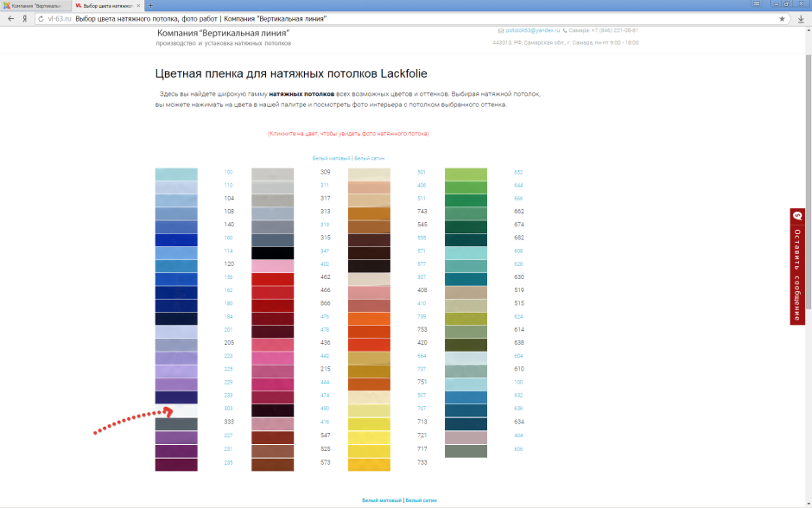Reload the page with the refresh icon
812x508 pixels.
(x=40, y=18)
